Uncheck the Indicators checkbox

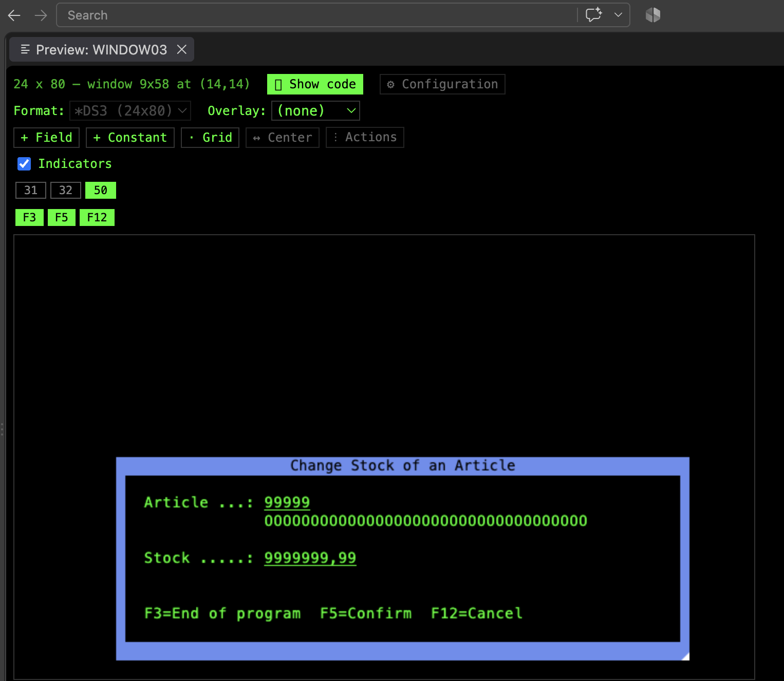pos(24,164)
